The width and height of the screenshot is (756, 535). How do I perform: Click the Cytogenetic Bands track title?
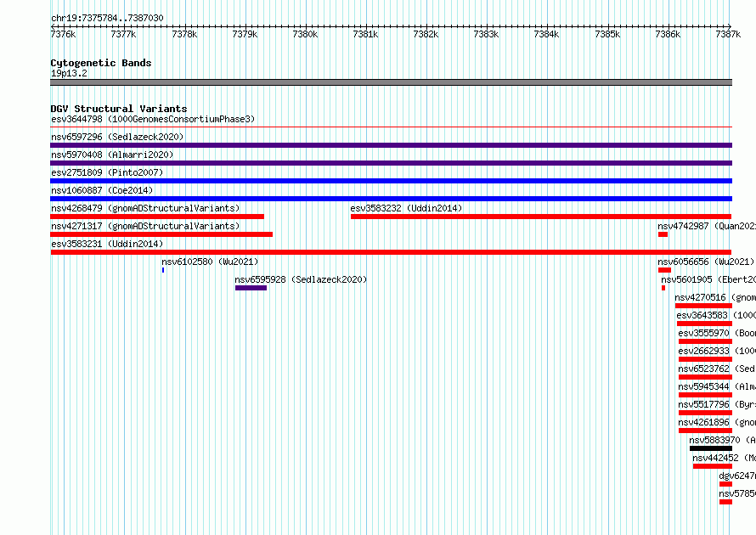pos(101,63)
